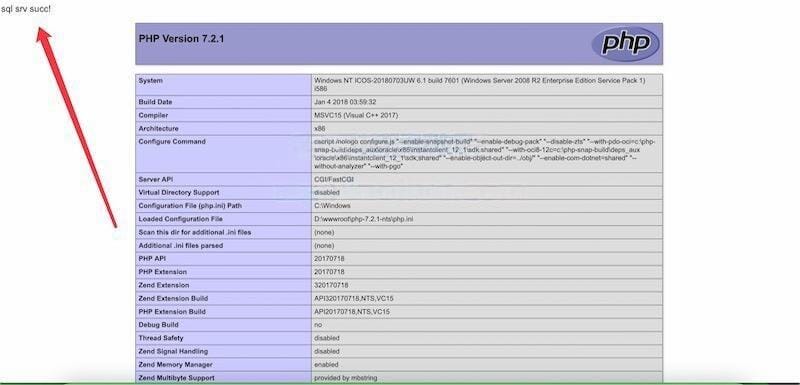Click the PHP logo in the header
800x385 pixels.
point(625,44)
